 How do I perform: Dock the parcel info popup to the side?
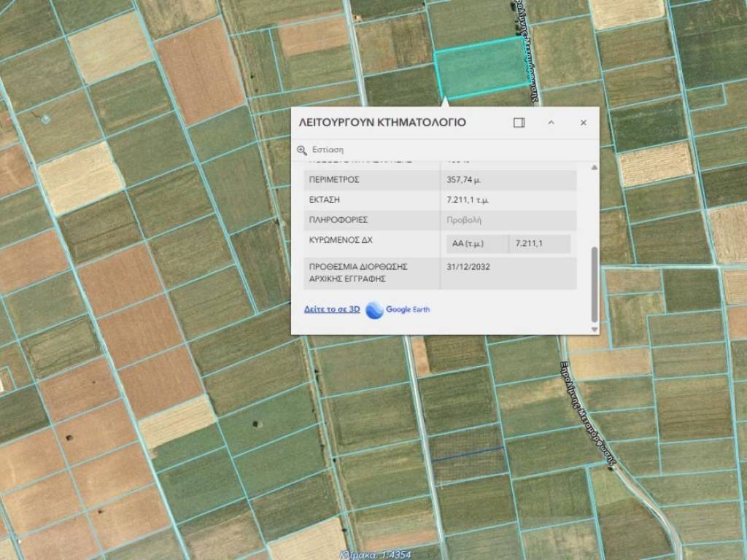coord(519,122)
